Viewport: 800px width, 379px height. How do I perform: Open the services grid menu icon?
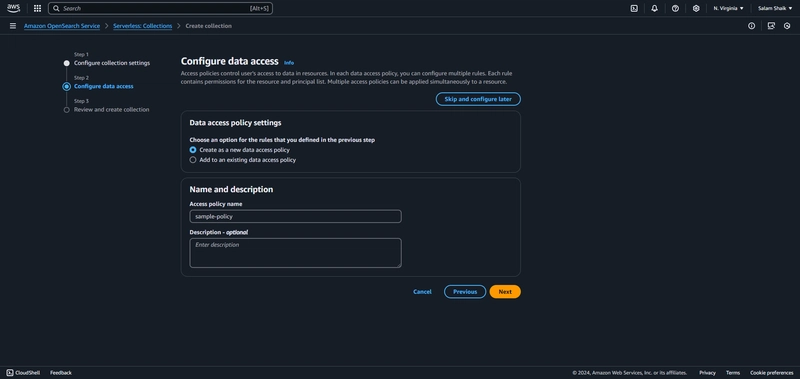pos(37,8)
